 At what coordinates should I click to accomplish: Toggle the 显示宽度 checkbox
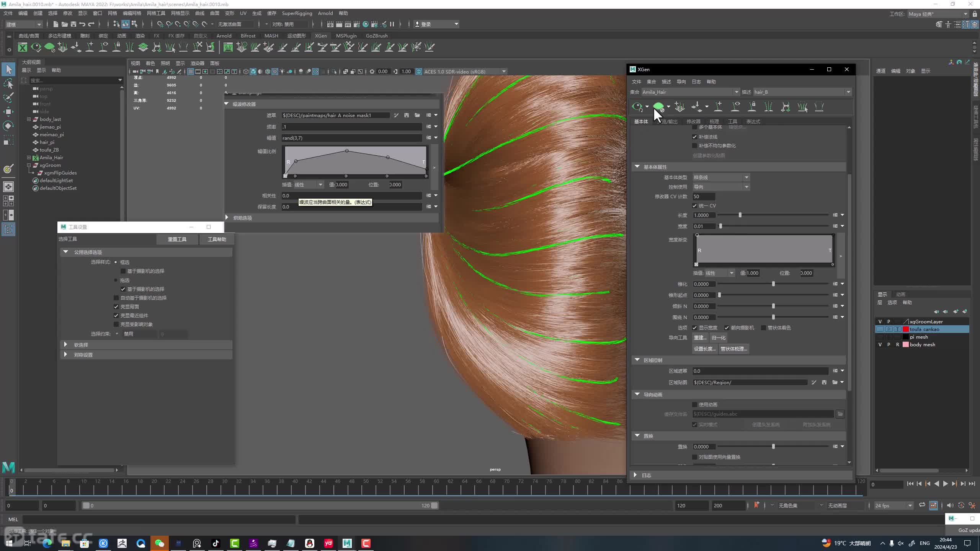[x=694, y=328]
